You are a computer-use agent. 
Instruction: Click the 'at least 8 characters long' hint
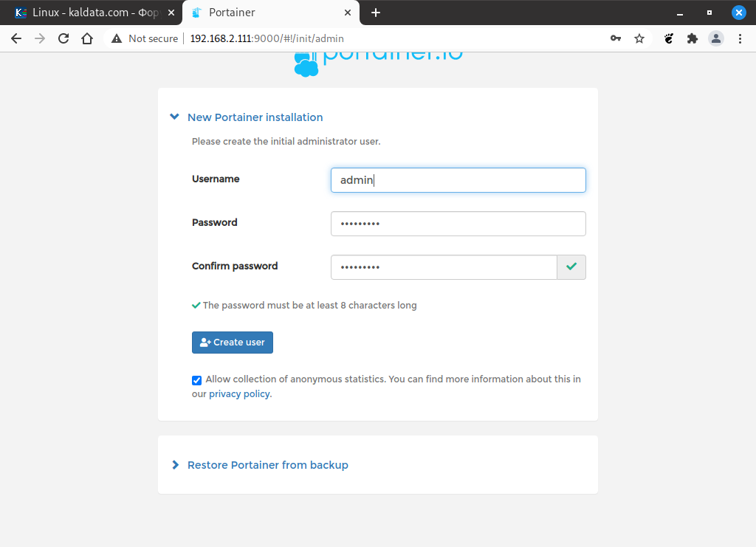(309, 305)
